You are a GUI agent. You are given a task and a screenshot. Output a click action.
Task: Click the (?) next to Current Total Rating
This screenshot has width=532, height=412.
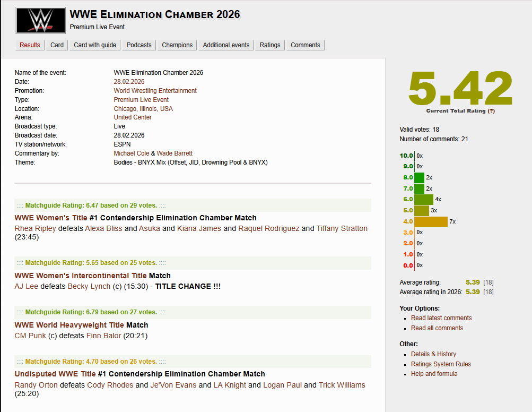(x=491, y=111)
